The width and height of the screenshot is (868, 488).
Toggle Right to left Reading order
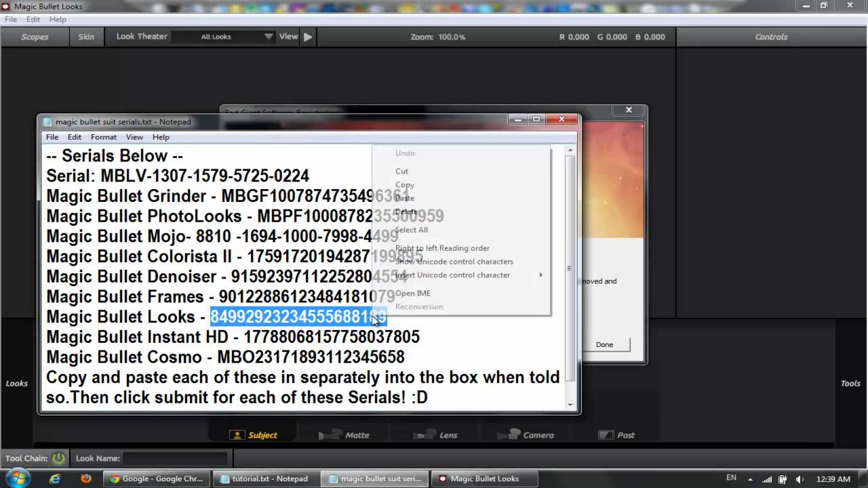tap(461, 248)
